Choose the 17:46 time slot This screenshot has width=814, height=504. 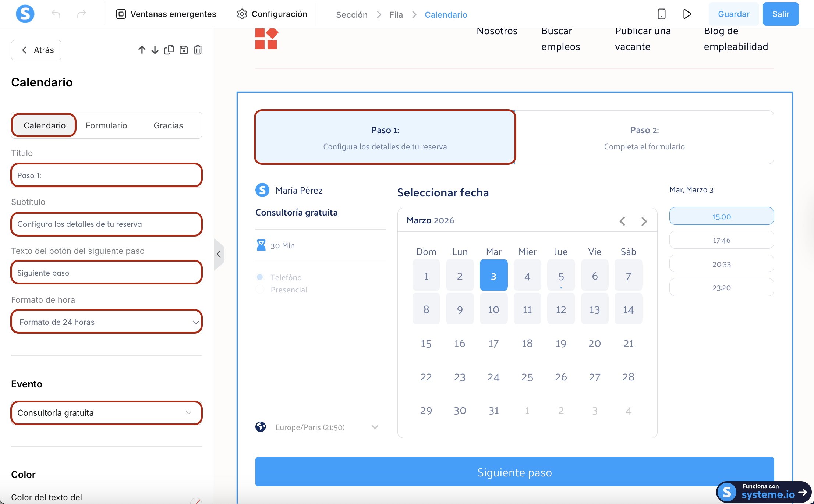pos(721,240)
